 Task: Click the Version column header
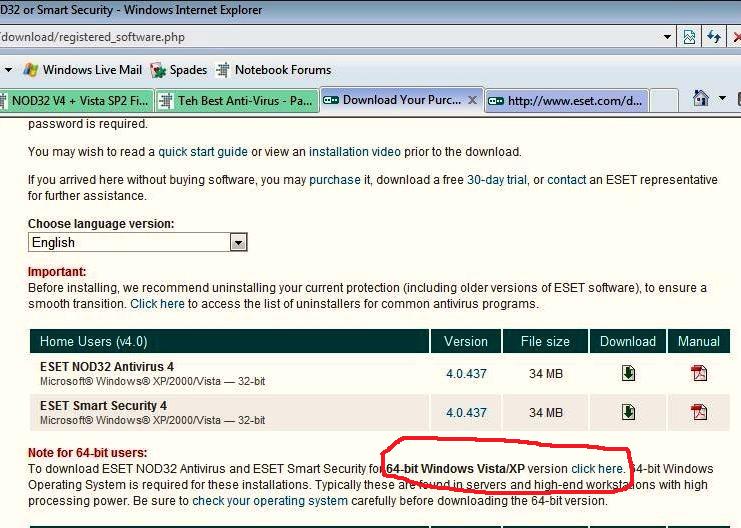465,341
